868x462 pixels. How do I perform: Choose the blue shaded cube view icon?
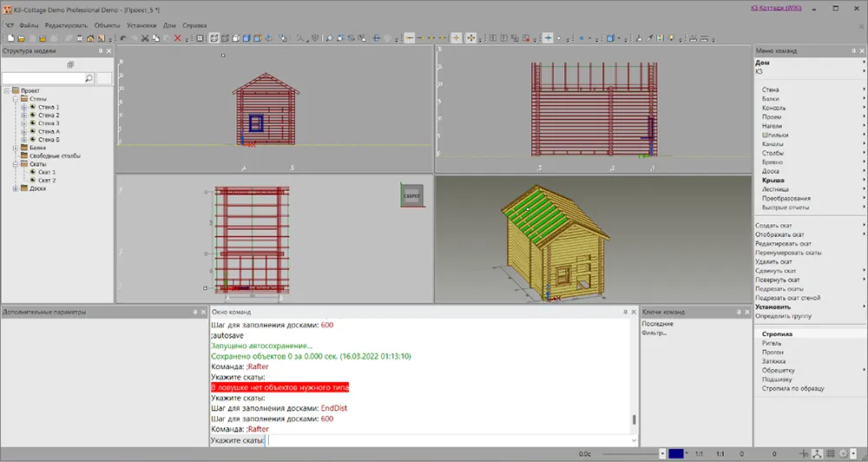(x=247, y=38)
